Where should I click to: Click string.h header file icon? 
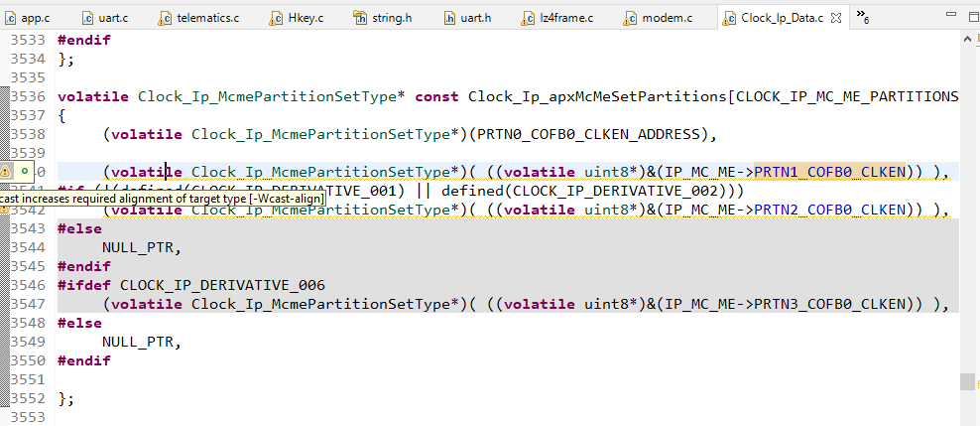(x=359, y=18)
